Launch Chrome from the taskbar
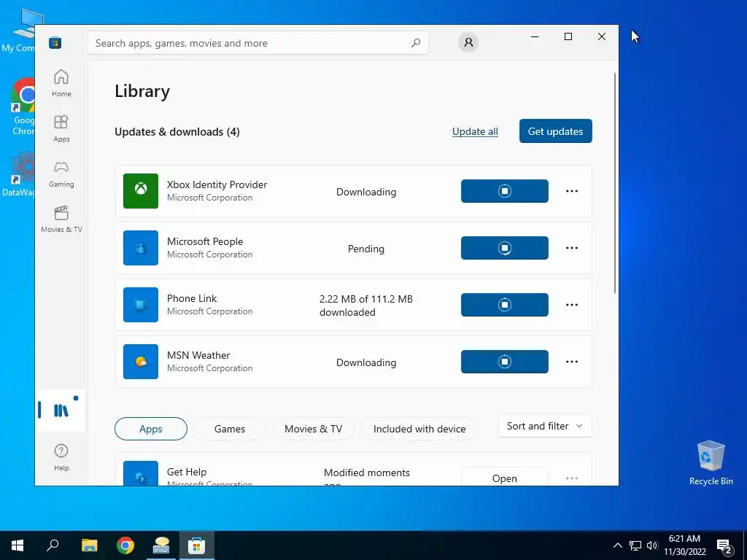The width and height of the screenshot is (747, 560). [x=125, y=545]
